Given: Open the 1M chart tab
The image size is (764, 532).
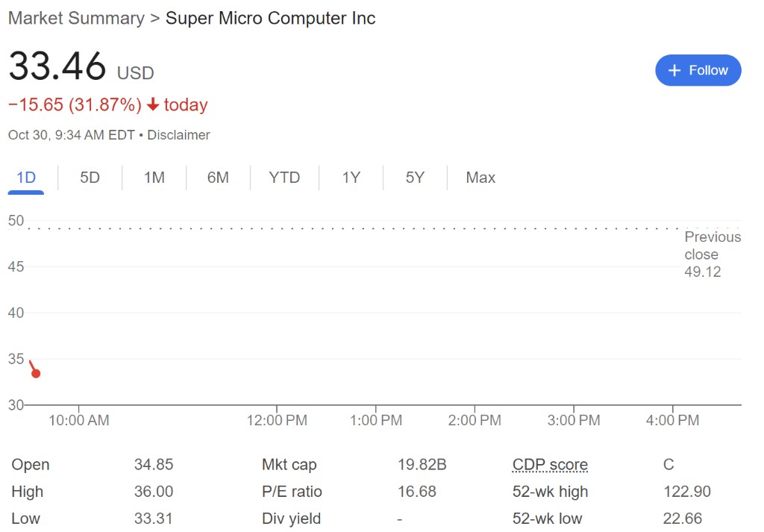Looking at the screenshot, I should click(154, 178).
